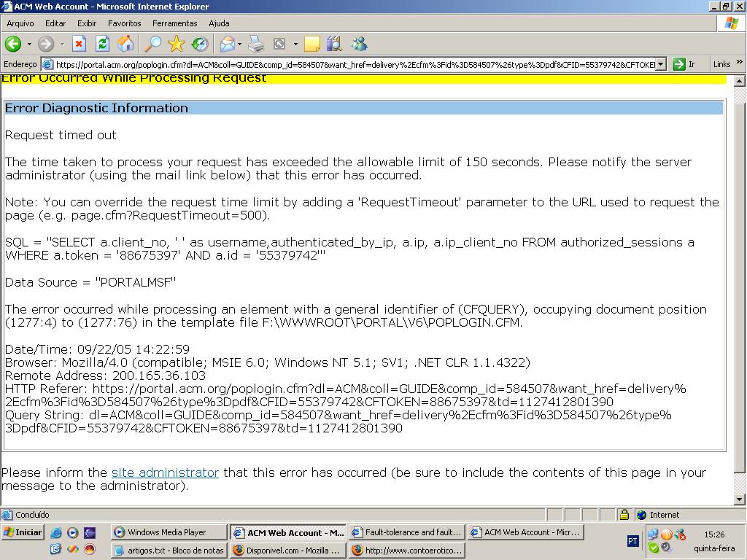The width and height of the screenshot is (747, 560).
Task: Launch Messenger from the toolbar people icon
Action: point(359,44)
